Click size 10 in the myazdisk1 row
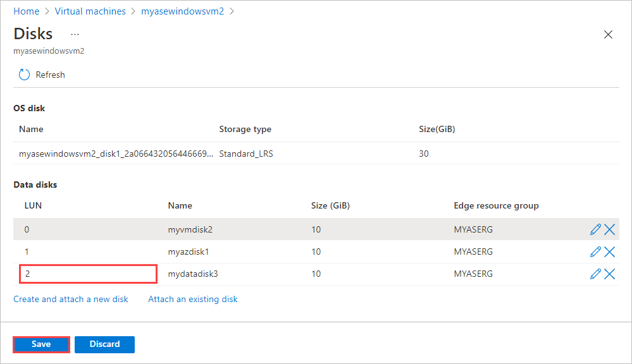 [316, 252]
